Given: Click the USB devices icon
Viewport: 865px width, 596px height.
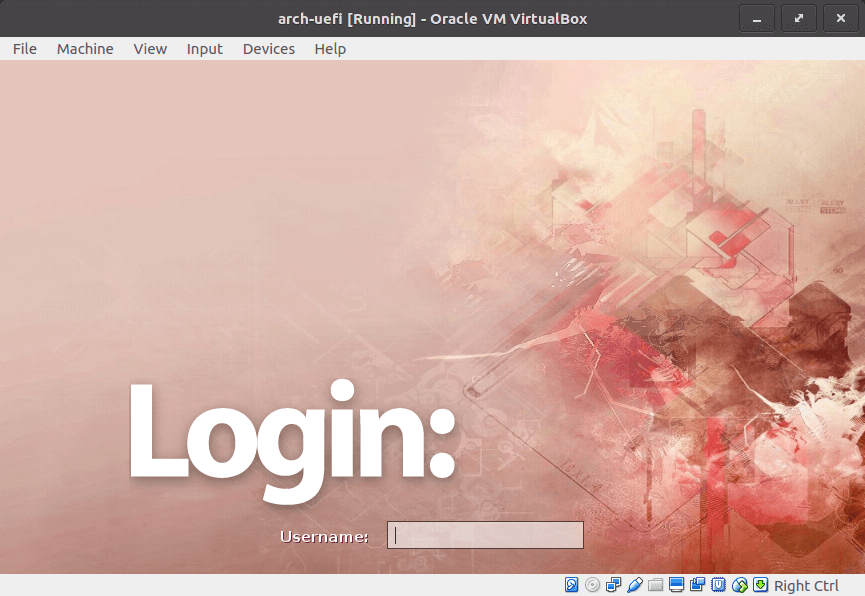Looking at the screenshot, I should (x=635, y=585).
